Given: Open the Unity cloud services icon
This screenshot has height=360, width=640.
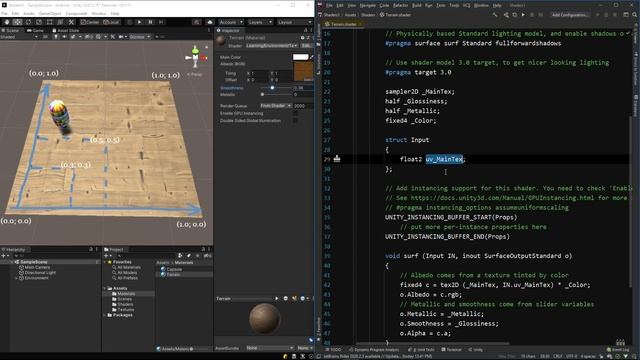Looking at the screenshot, I should (210, 22).
